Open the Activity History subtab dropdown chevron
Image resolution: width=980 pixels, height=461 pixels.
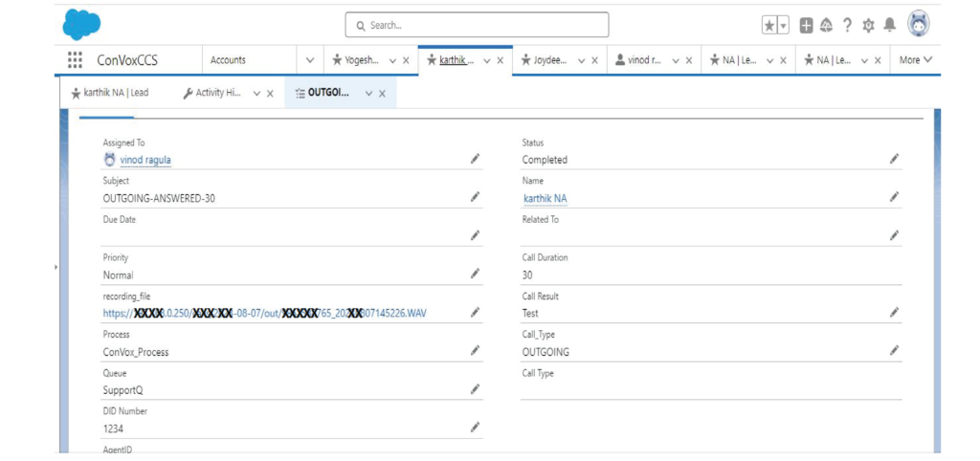click(x=256, y=93)
